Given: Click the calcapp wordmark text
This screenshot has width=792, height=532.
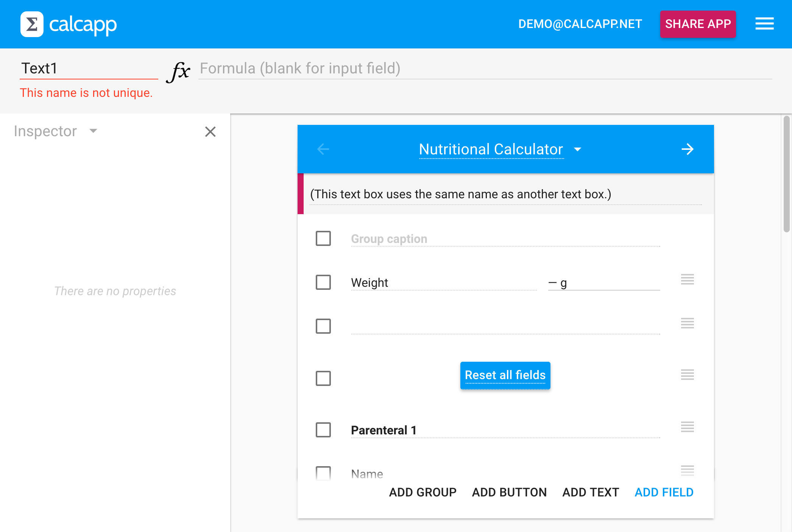Looking at the screenshot, I should pos(83,25).
